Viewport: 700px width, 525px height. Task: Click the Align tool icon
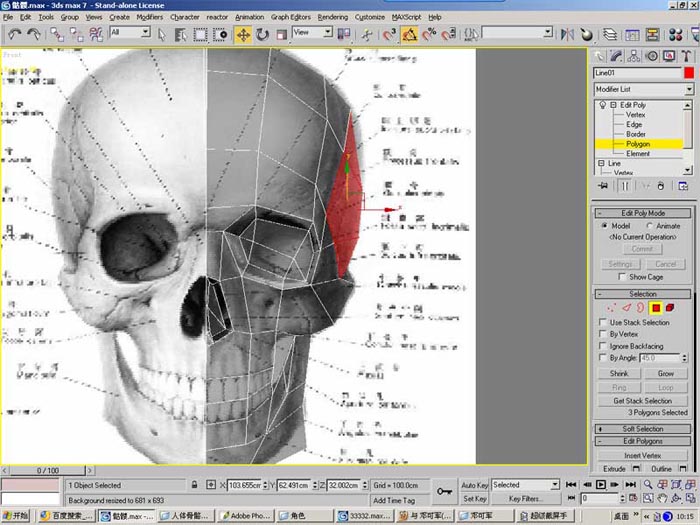(587, 34)
